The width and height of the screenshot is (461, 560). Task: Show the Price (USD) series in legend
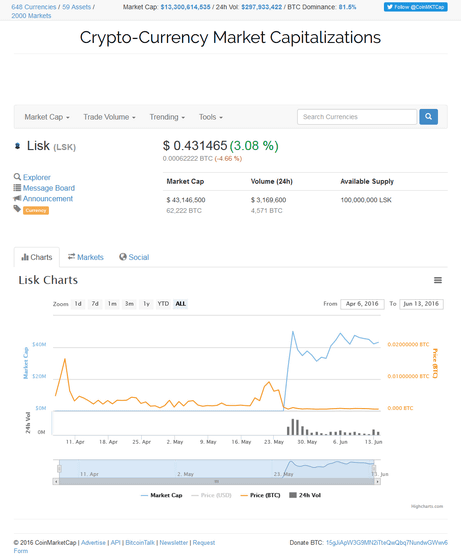[211, 495]
